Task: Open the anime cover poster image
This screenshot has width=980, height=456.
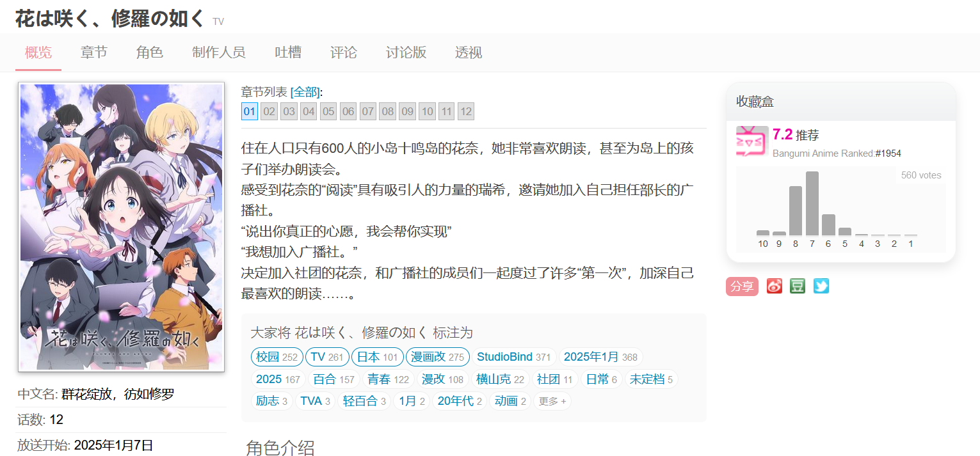Action: coord(122,227)
